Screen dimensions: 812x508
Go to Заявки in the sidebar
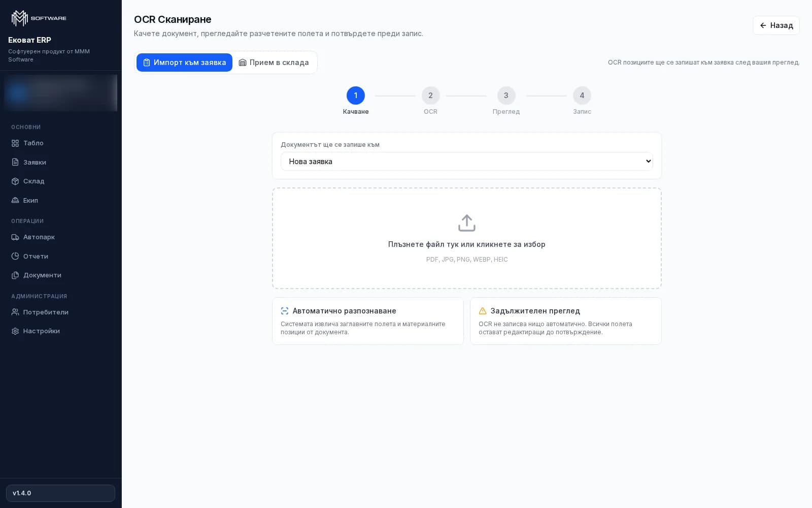pyautogui.click(x=61, y=162)
